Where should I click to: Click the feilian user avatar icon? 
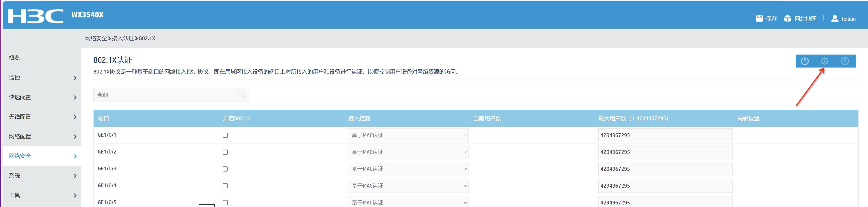[835, 18]
